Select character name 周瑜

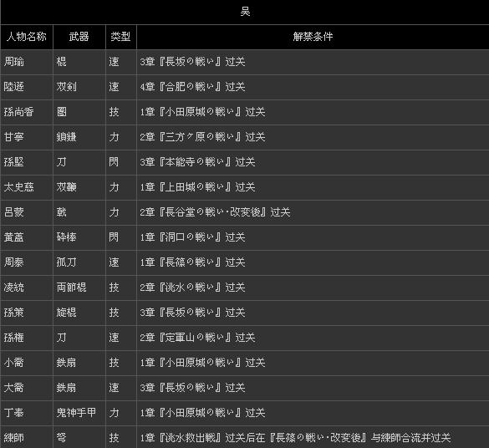[x=13, y=62]
